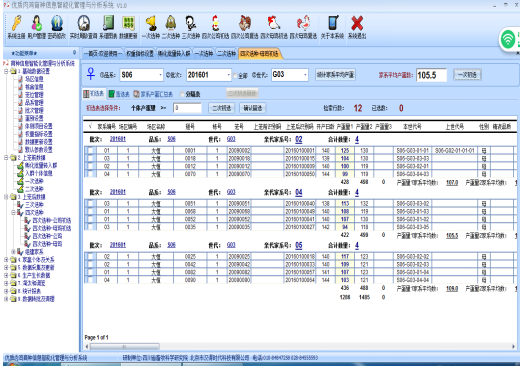520x369 pixels.
Task: Open 关于本系统 phone icon
Action: tap(333, 24)
